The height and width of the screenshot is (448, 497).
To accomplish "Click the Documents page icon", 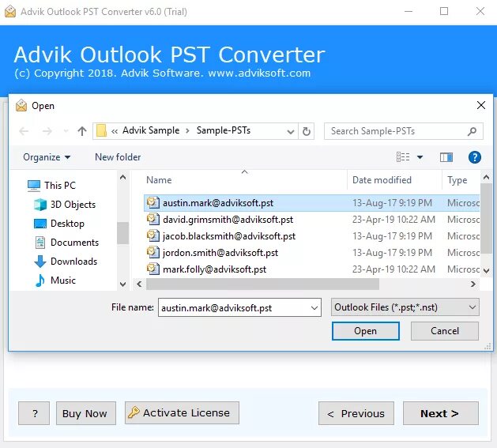I will pyautogui.click(x=40, y=243).
